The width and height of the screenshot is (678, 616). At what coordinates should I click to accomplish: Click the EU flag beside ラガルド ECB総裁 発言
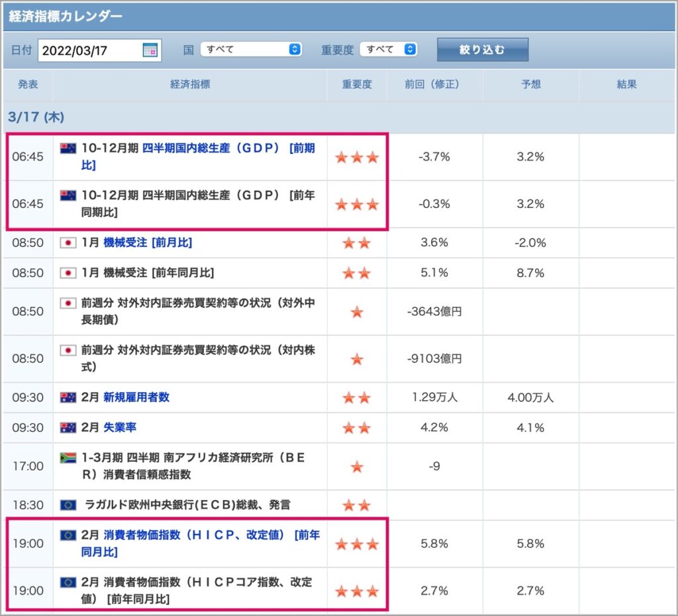point(68,505)
